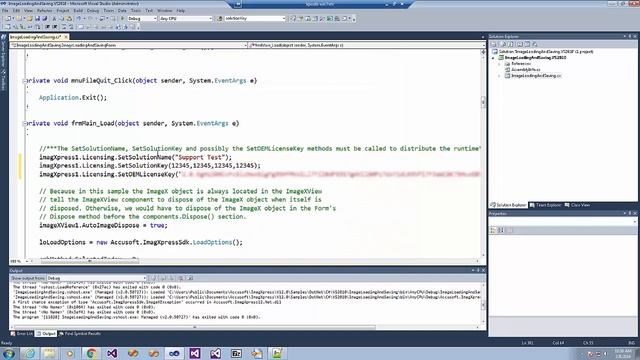Switch to the Team Explorer tab
640x360 pixels.
(x=545, y=205)
